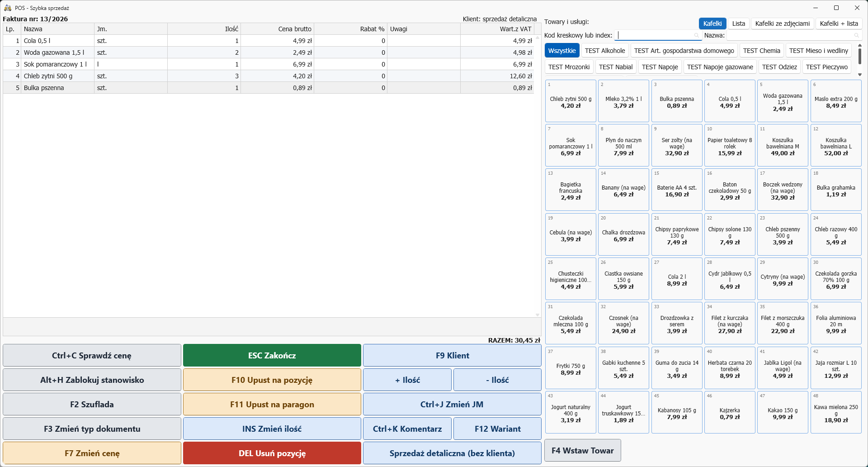Viewport: 868px width, 467px height.
Task: Click ESC Zakończ button
Action: pyautogui.click(x=272, y=355)
